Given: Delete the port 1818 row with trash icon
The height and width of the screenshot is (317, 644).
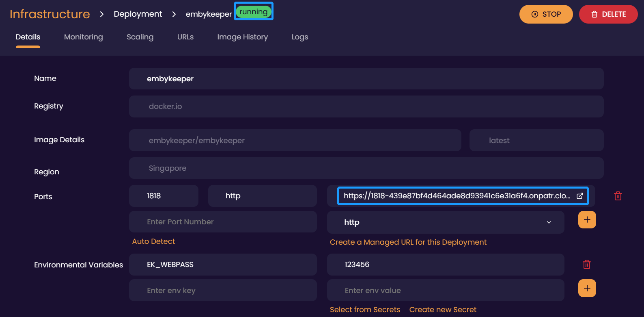Looking at the screenshot, I should (618, 196).
